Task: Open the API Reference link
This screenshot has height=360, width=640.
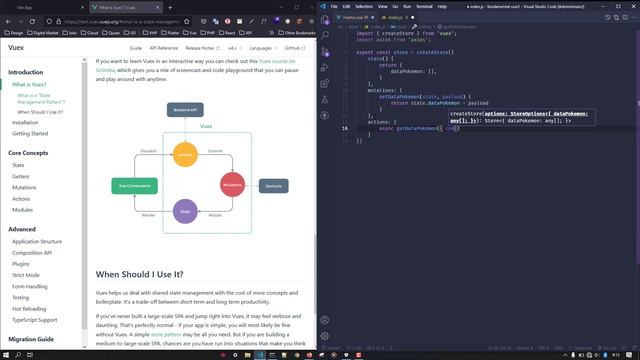Action: (x=163, y=48)
